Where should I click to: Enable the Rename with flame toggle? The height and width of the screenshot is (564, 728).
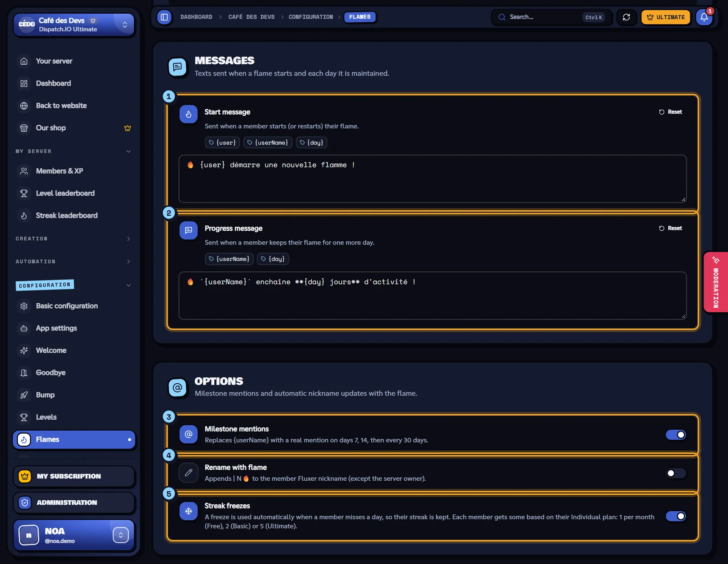tap(676, 473)
